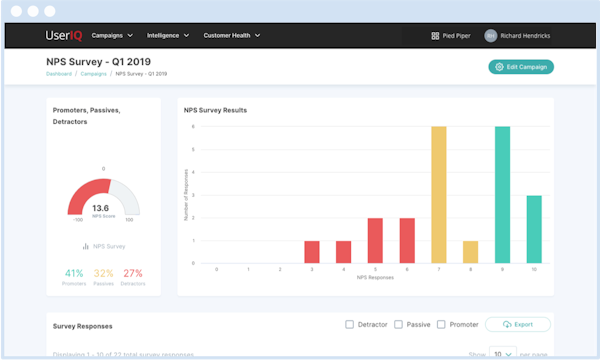Image resolution: width=600 pixels, height=360 pixels.
Task: Check the Promoter filter checkbox
Action: [441, 324]
